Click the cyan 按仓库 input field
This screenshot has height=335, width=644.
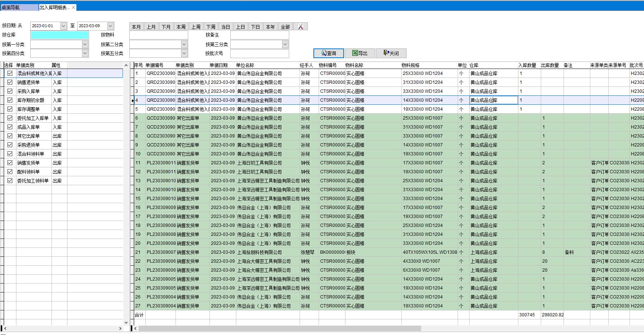tap(60, 35)
